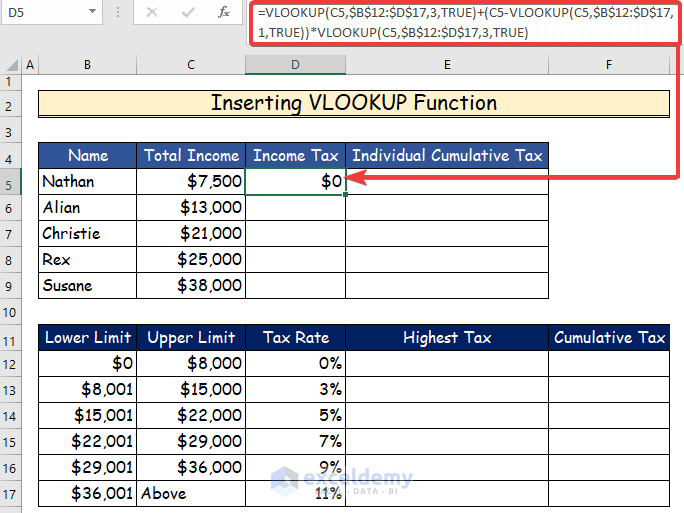Viewport: 684px width, 513px height.
Task: Select the 5% tax rate cell
Action: click(x=295, y=415)
